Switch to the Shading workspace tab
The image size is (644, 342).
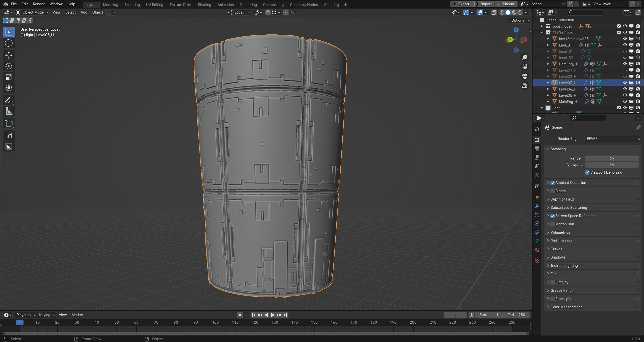click(x=204, y=5)
